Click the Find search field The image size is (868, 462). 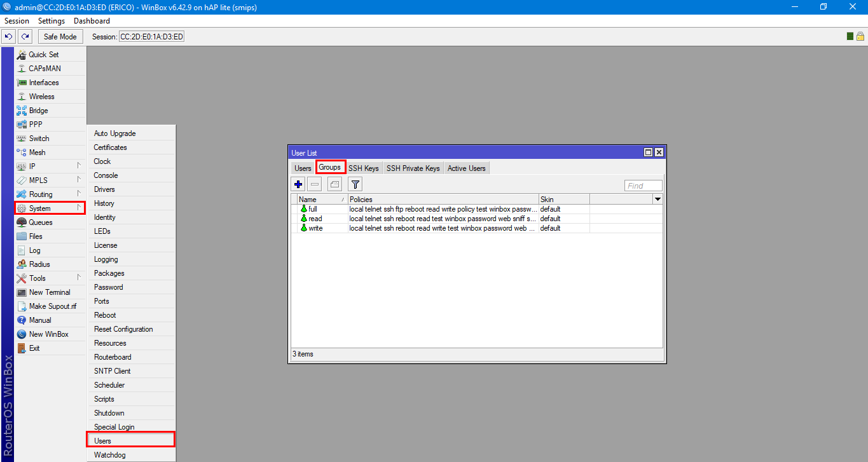[x=644, y=186]
